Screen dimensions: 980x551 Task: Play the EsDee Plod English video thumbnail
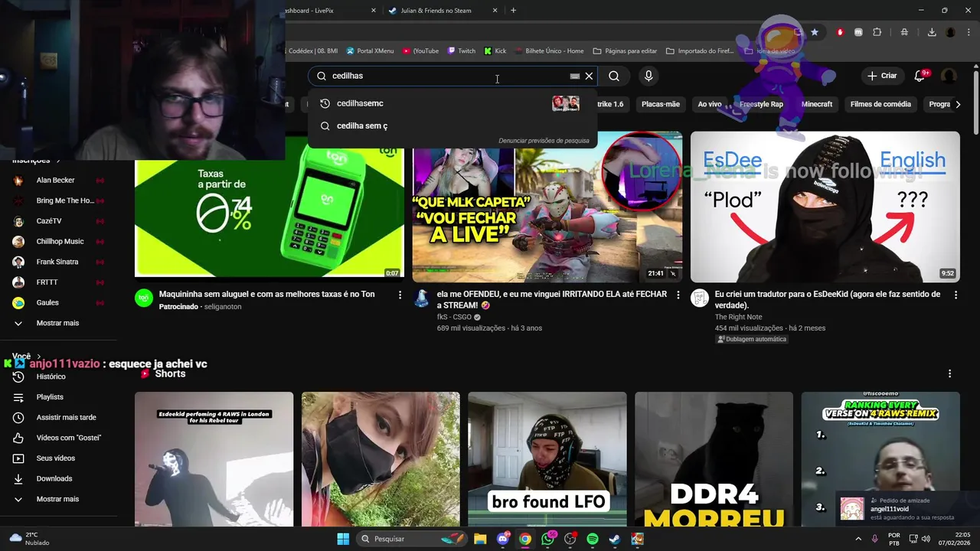(825, 207)
